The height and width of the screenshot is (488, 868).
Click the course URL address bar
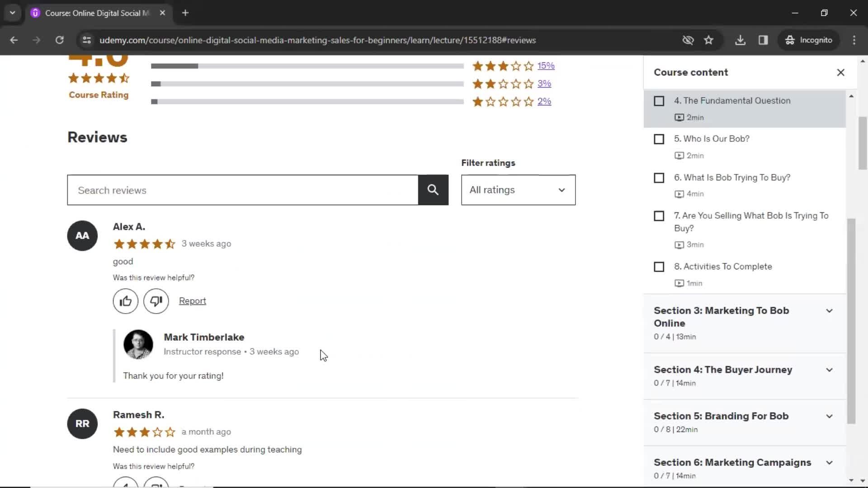coord(318,40)
